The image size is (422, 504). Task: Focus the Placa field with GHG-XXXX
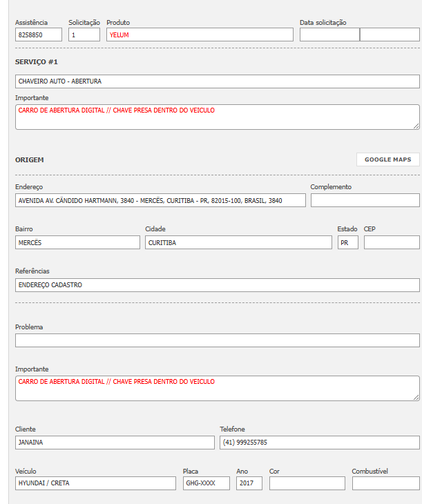(206, 483)
